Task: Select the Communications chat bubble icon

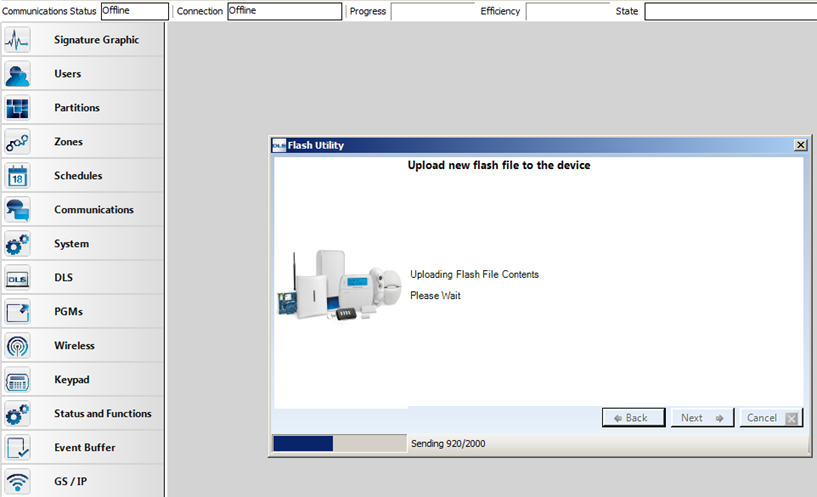Action: 18,210
